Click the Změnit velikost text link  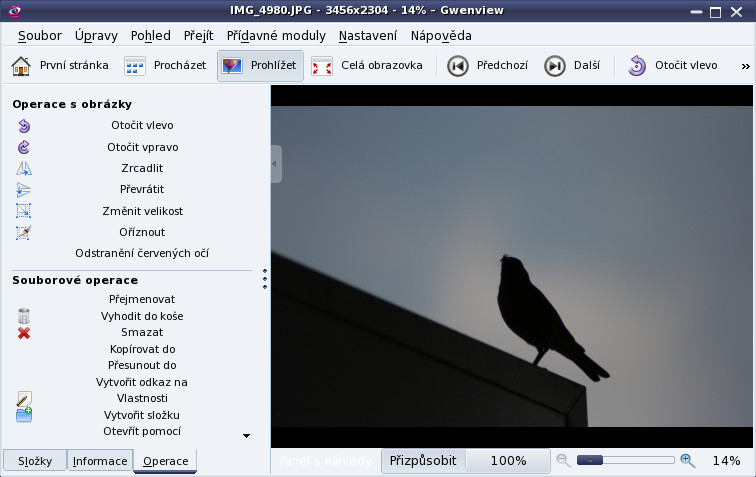143,211
